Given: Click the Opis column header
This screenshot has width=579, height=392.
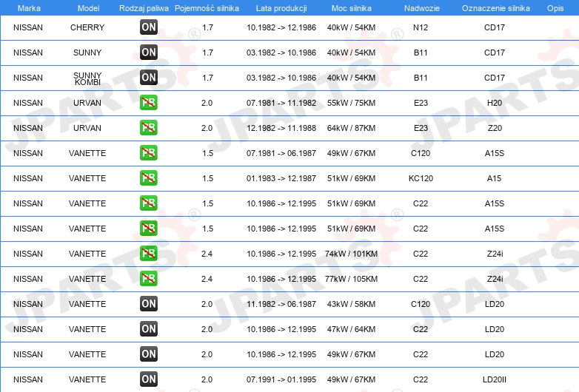Looking at the screenshot, I should (555, 8).
